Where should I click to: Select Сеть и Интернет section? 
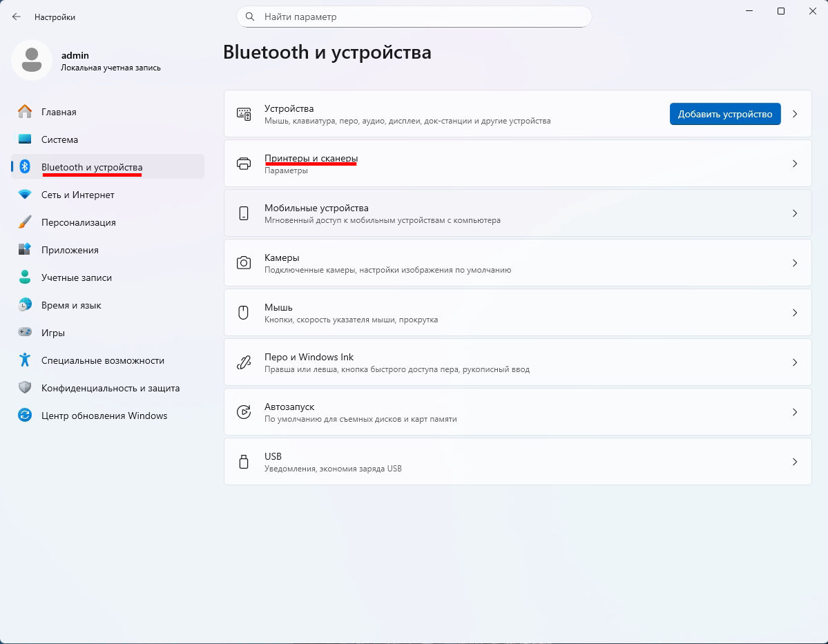108,194
